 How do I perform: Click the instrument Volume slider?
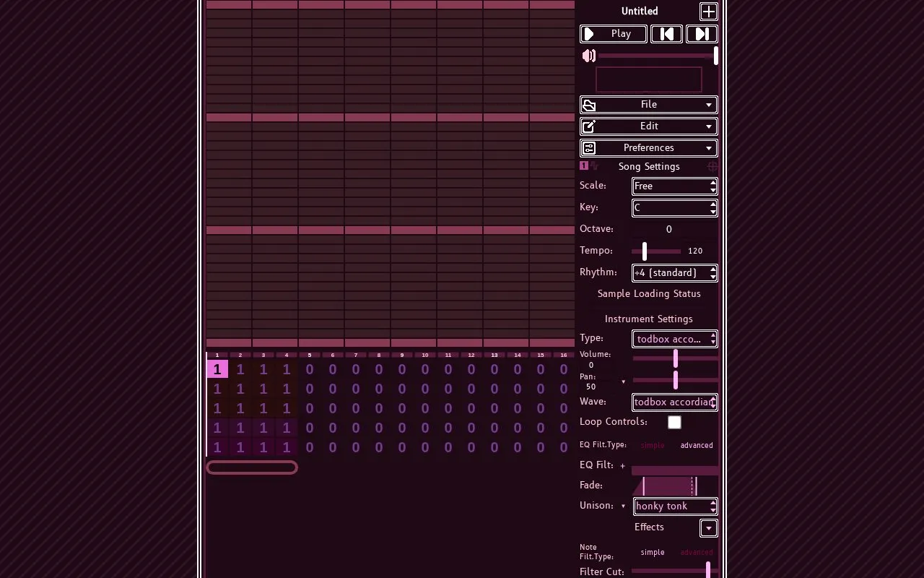(x=676, y=358)
